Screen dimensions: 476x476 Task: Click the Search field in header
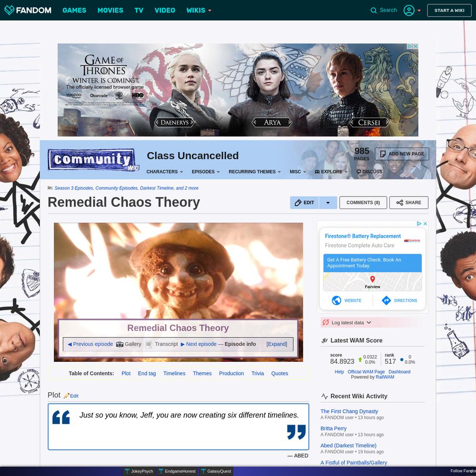tap(388, 10)
